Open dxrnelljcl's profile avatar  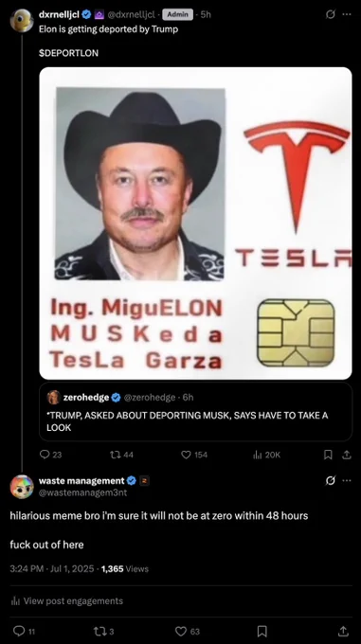pyautogui.click(x=22, y=20)
